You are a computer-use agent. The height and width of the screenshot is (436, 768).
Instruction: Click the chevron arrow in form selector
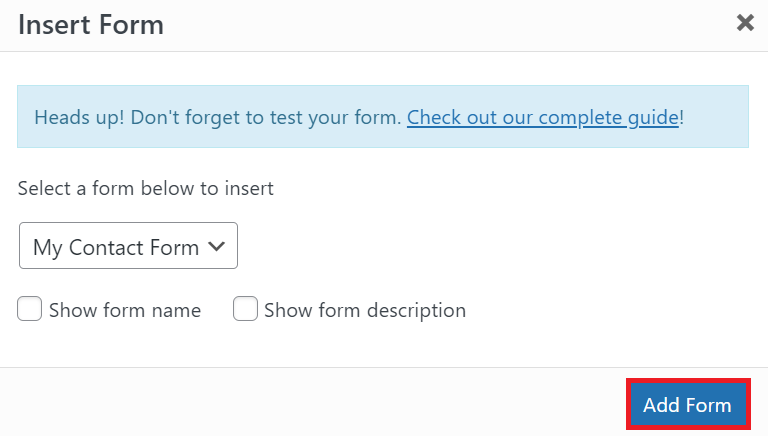tap(215, 247)
